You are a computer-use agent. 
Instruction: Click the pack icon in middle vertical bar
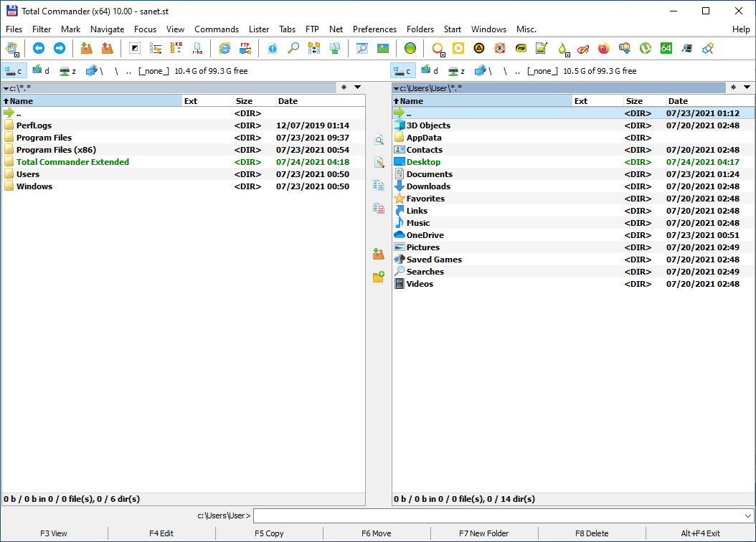(x=379, y=254)
